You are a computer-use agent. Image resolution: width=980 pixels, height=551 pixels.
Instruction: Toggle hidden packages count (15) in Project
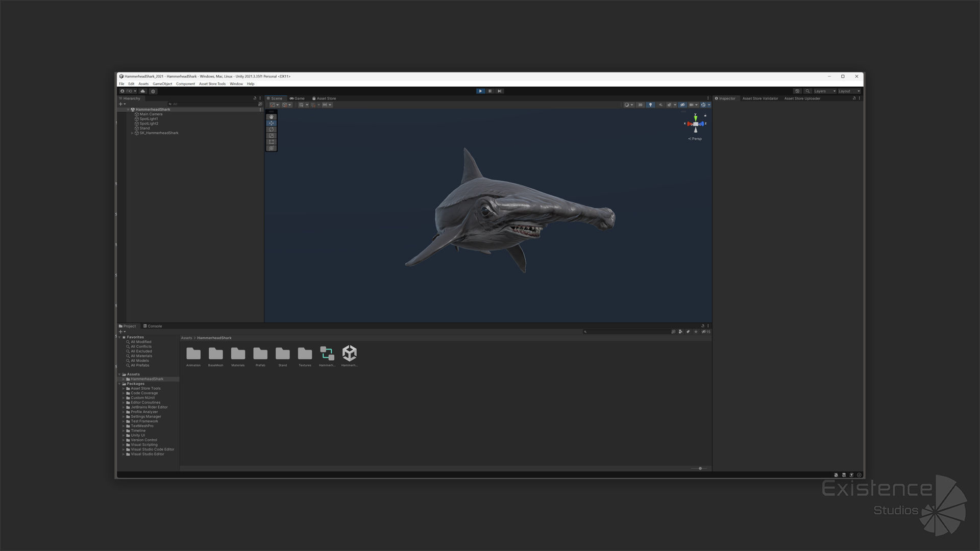point(706,332)
